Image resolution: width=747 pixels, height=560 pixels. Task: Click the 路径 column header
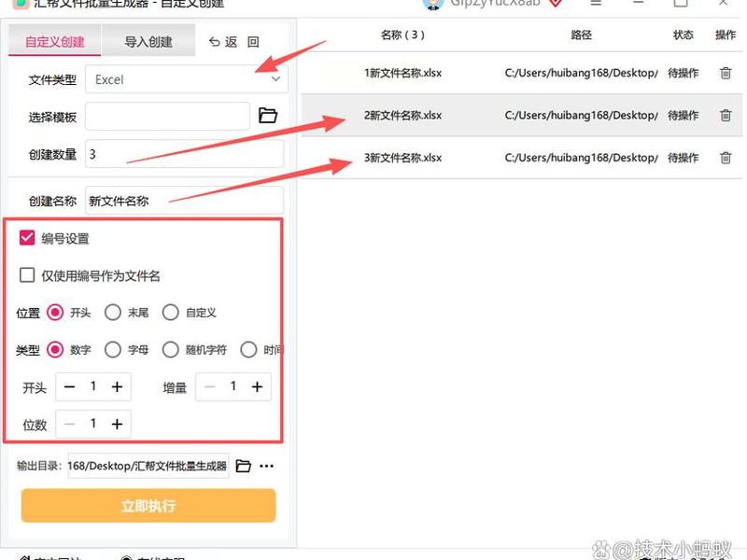click(581, 35)
